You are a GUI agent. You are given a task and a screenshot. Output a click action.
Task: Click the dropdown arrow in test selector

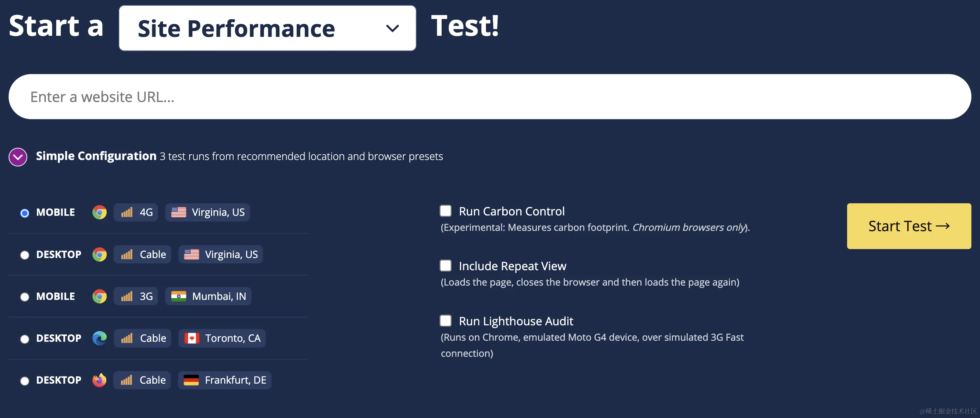[392, 28]
